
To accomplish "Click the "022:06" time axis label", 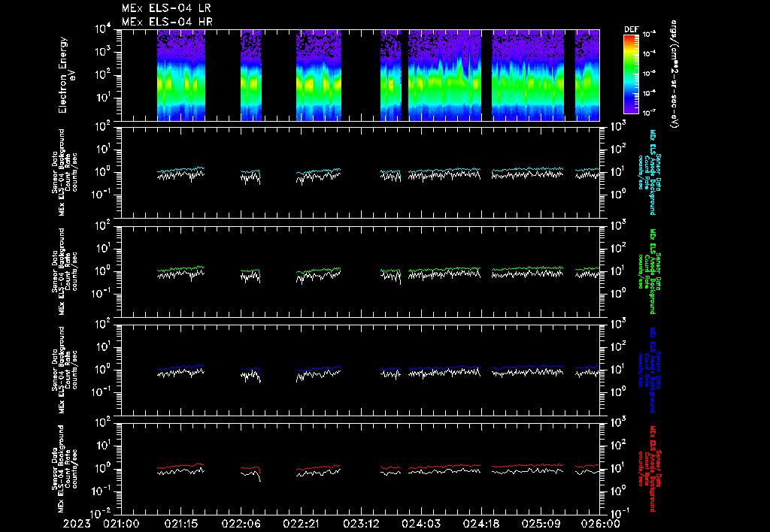I will [241, 524].
